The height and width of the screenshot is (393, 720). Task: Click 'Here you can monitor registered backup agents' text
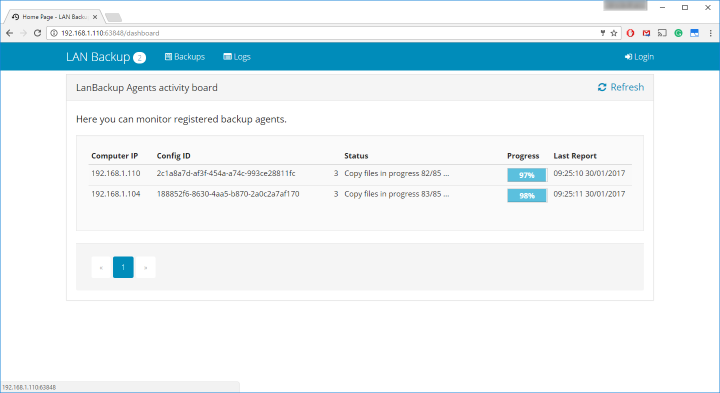point(181,119)
